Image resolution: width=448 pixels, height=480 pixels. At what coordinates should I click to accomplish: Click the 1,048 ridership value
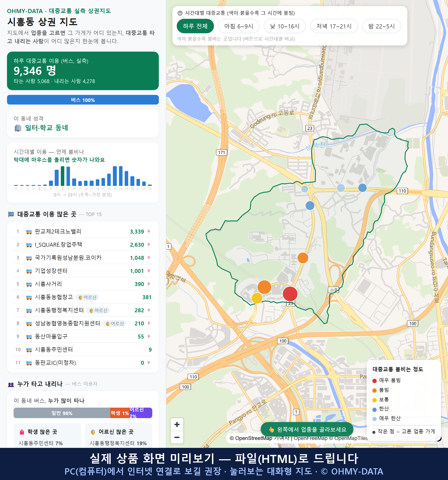point(137,258)
